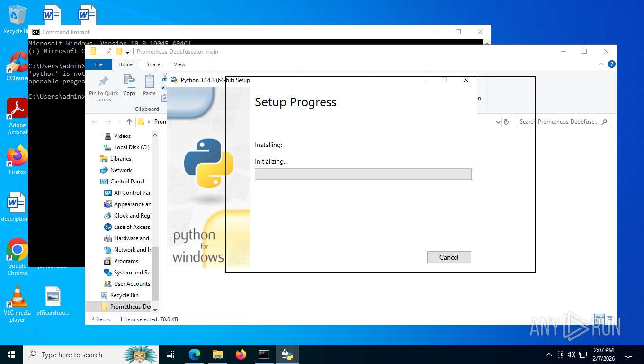This screenshot has height=364, width=644.
Task: Open address bar history dropdown
Action: (x=498, y=122)
